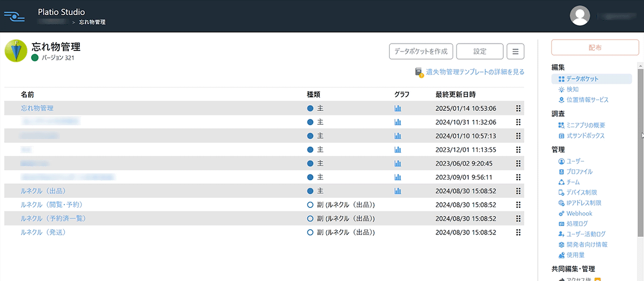Open row options dots for 忘れ物管理
Screen dimensions: 644x281
coord(518,108)
